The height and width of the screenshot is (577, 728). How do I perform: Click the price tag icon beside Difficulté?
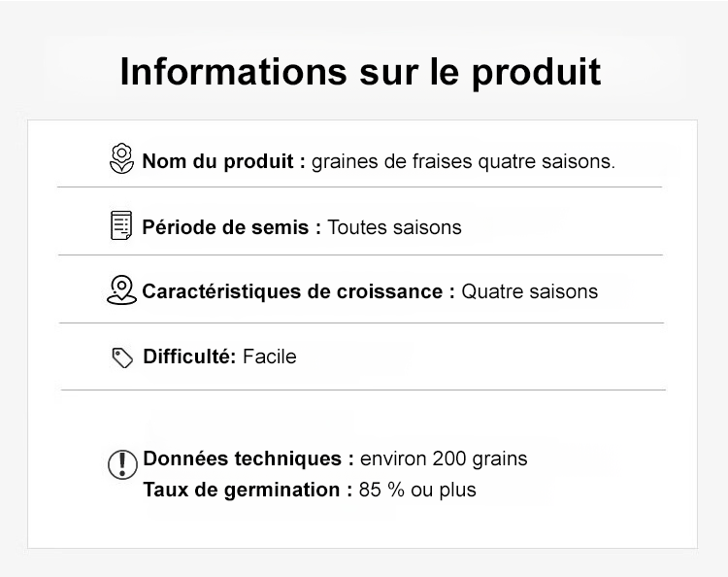122,357
